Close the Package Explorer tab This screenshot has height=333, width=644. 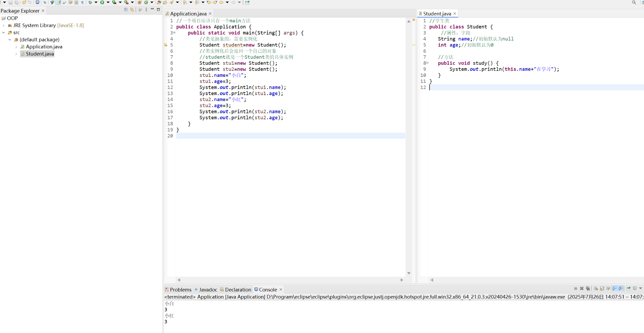[x=43, y=11]
